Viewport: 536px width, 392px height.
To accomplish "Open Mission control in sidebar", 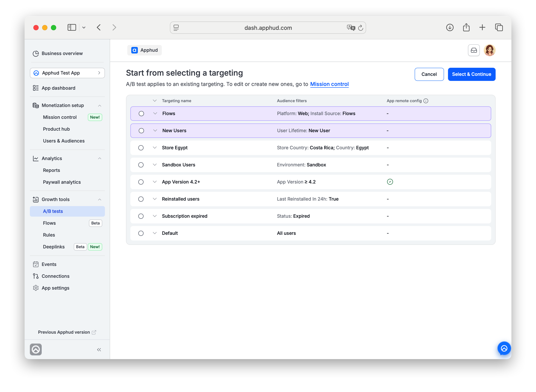I will [60, 117].
